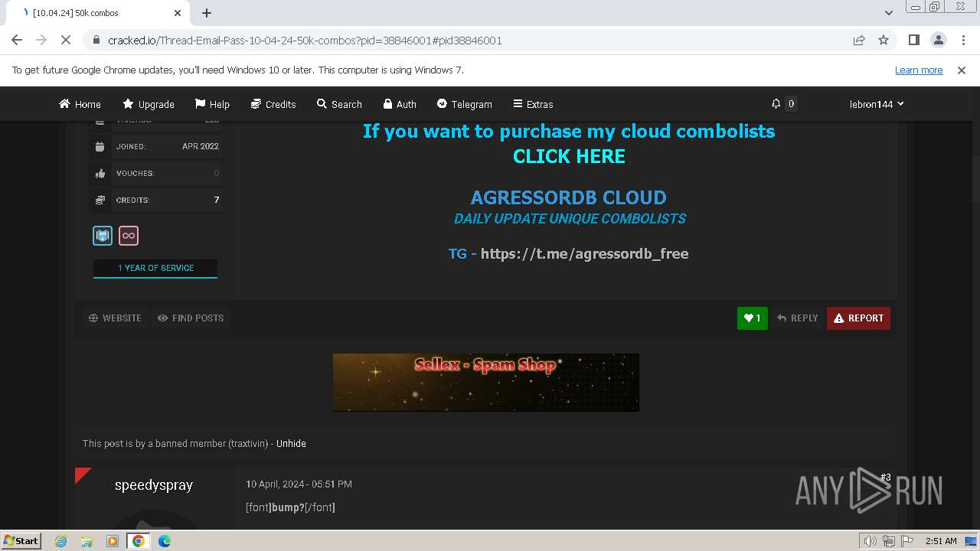The image size is (980, 551).
Task: Open speedyspray's profile
Action: (153, 485)
